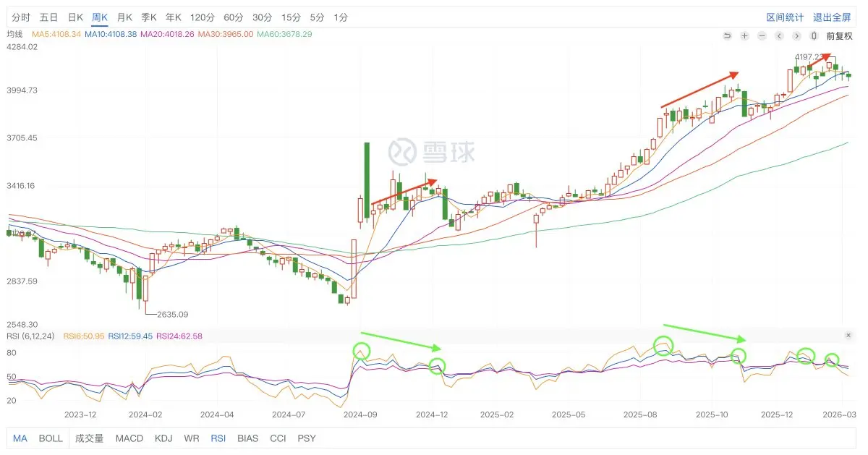
Task: Toggle candlestick style icon
Action: click(814, 35)
